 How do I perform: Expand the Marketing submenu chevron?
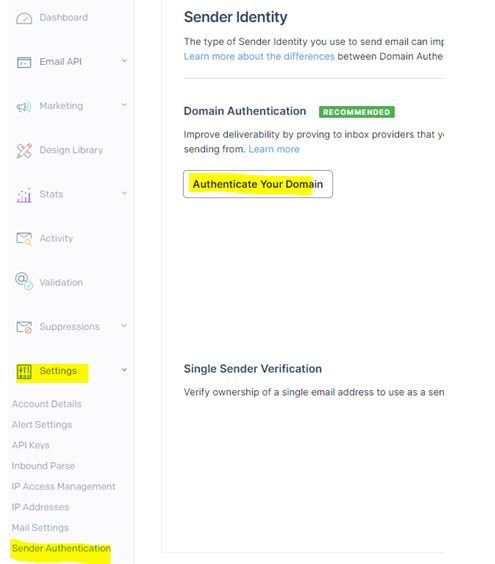(x=124, y=105)
